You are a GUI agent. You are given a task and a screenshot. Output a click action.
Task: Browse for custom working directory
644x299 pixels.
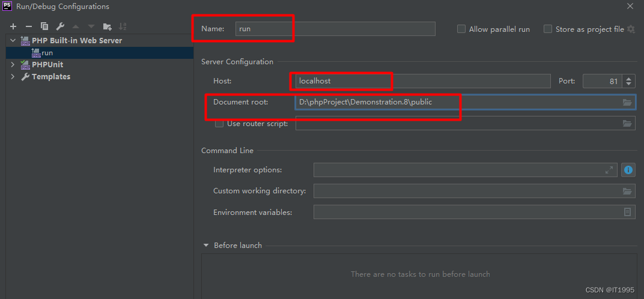coord(627,191)
